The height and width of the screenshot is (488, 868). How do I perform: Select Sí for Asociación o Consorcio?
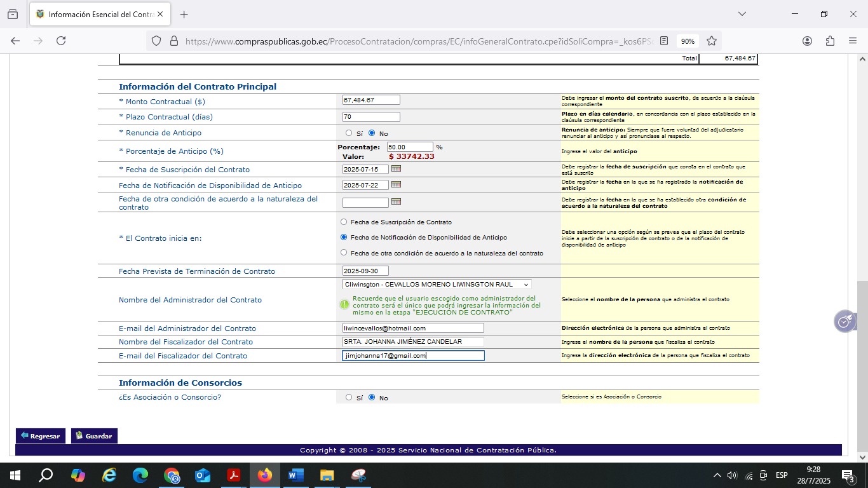point(349,398)
